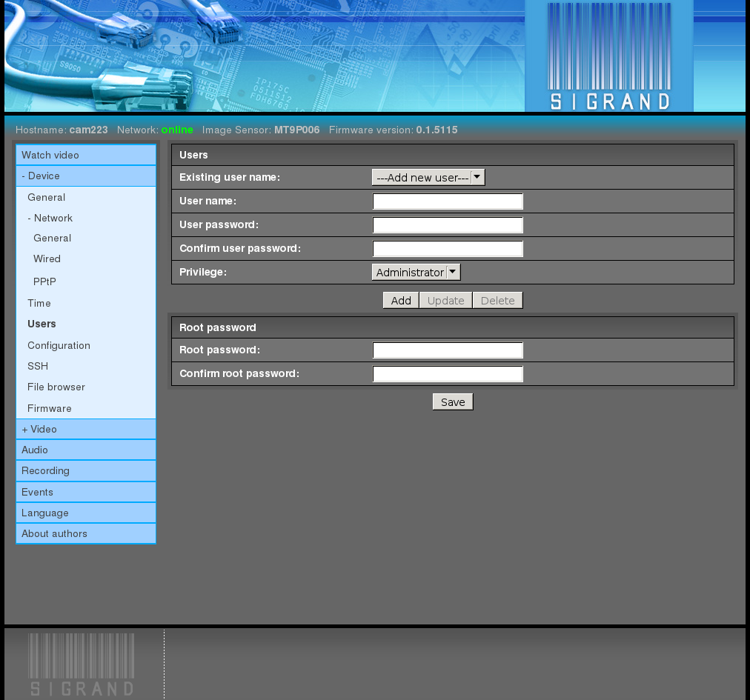Focus the User name input field
Viewport: 750px width, 700px height.
point(448,201)
